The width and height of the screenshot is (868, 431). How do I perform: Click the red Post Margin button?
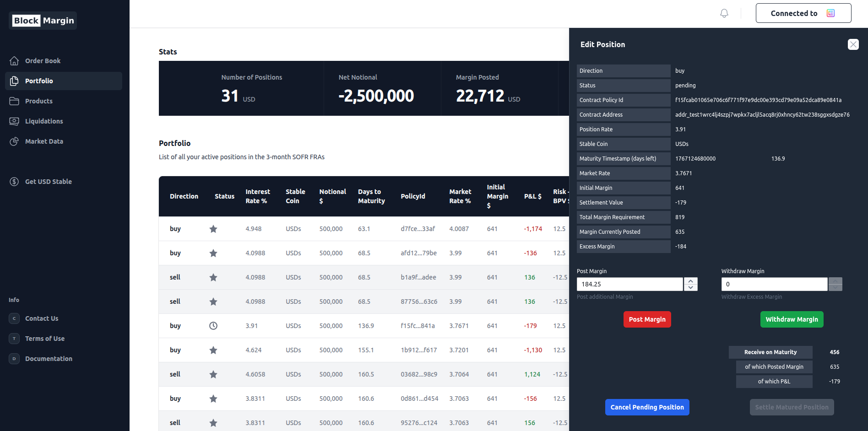647,319
